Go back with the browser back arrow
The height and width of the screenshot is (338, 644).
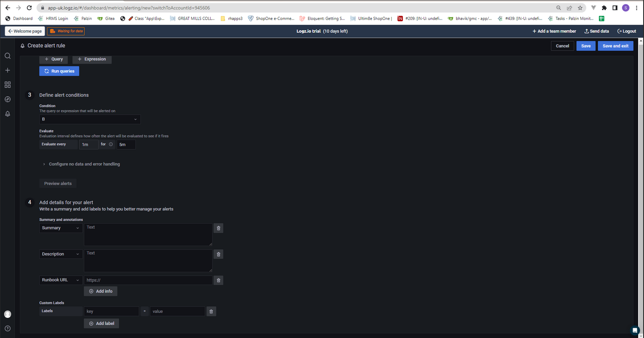[x=8, y=8]
